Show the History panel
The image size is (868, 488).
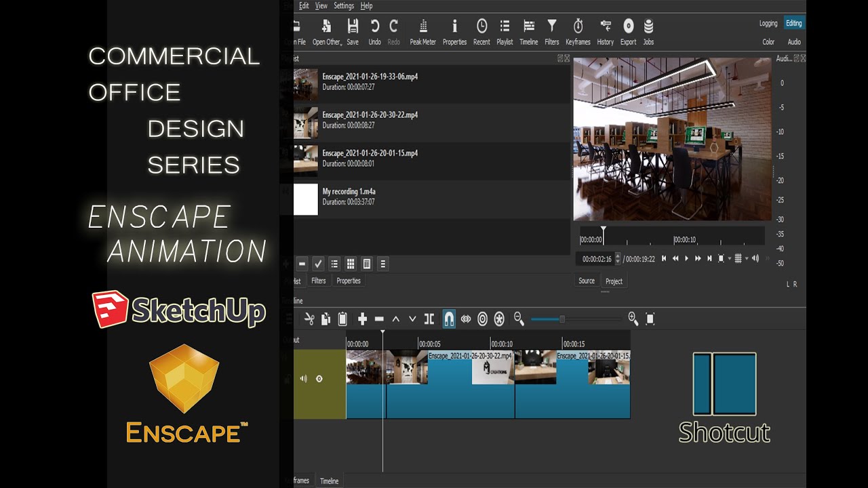click(606, 32)
